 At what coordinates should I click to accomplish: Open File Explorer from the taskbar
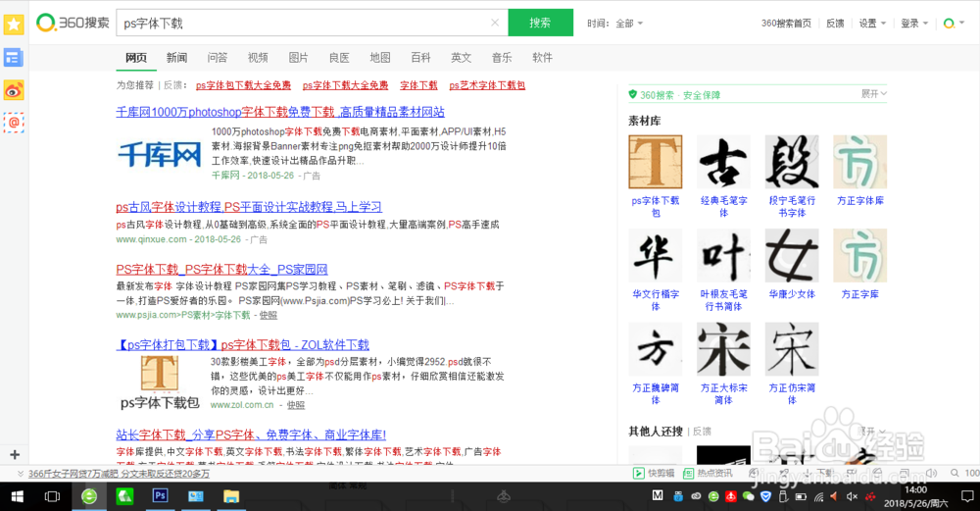click(231, 496)
